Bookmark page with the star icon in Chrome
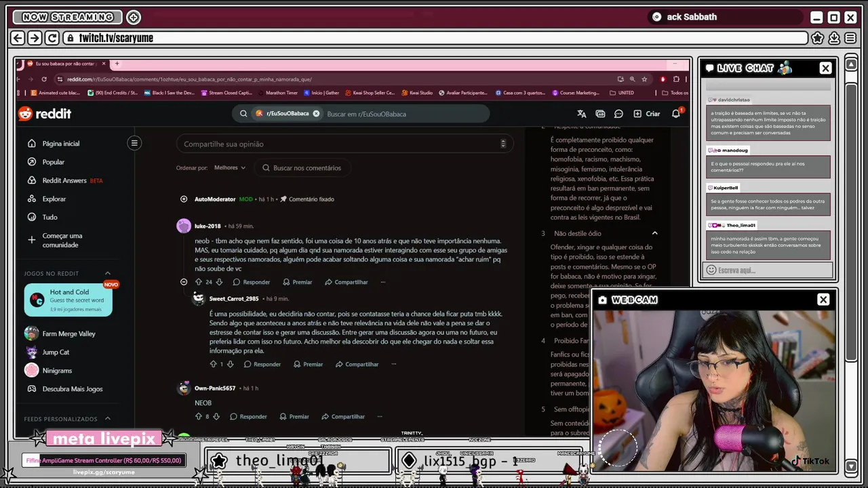The height and width of the screenshot is (488, 868). click(x=644, y=79)
